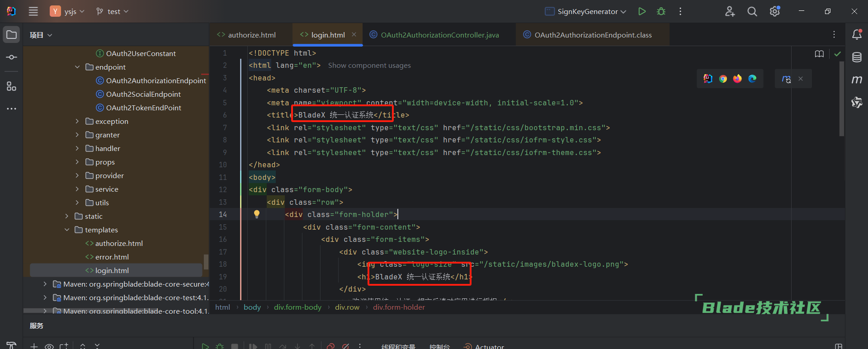Click the yellow lightbulb quick-fix icon
This screenshot has width=868, height=349.
tap(257, 214)
